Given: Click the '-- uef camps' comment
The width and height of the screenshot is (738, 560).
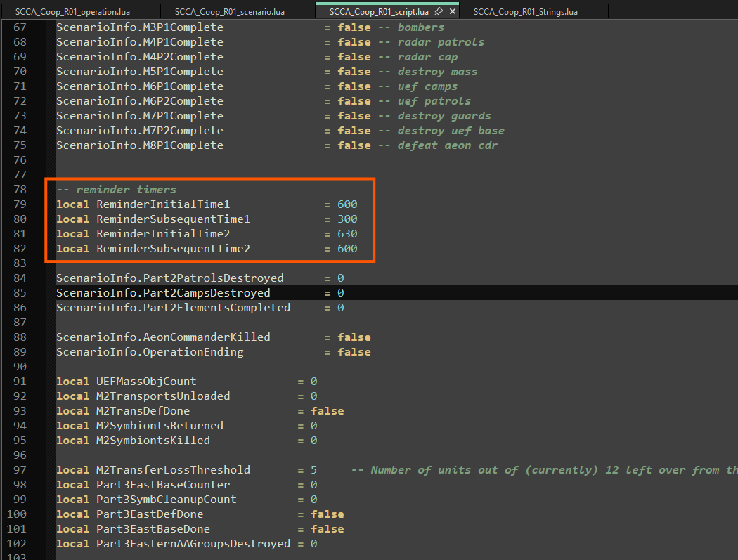Looking at the screenshot, I should pyautogui.click(x=418, y=86).
